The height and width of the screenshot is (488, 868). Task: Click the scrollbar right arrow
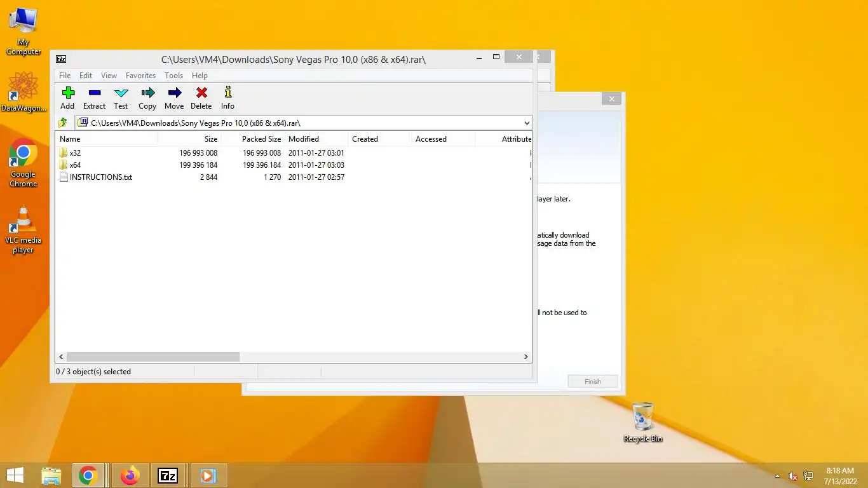click(x=526, y=357)
